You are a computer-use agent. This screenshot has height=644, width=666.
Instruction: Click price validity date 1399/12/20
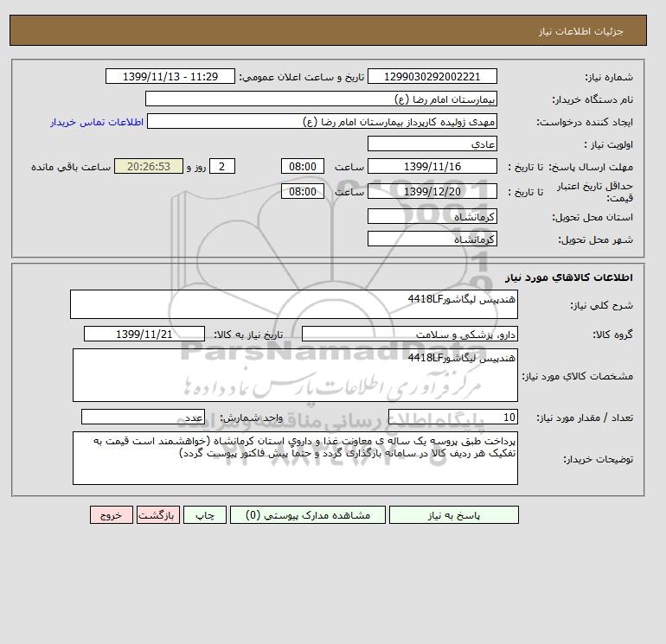[432, 191]
